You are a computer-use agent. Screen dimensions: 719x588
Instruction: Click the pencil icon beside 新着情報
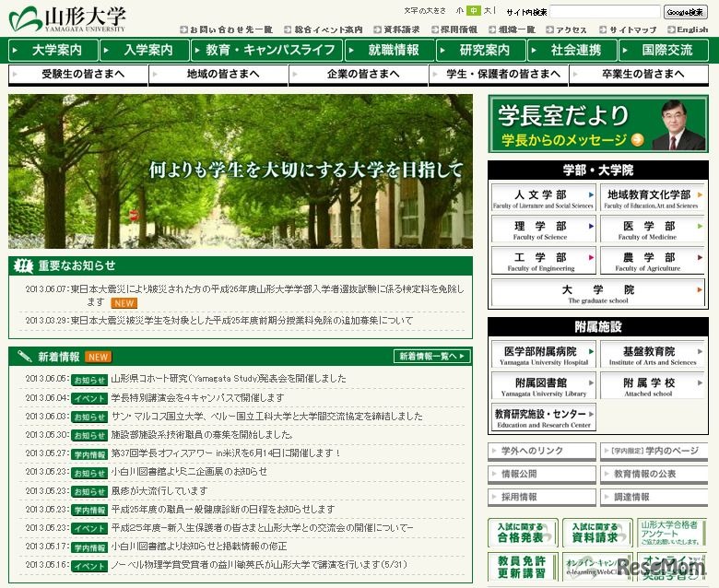pos(24,356)
